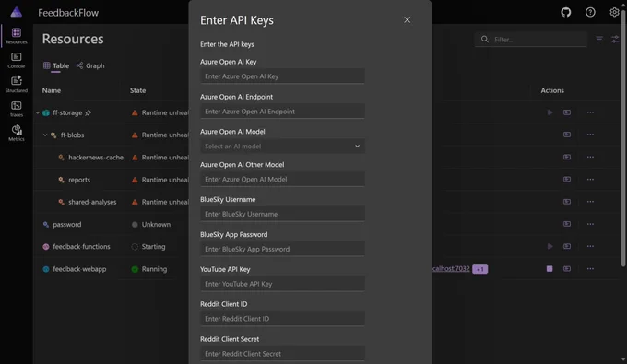This screenshot has width=627, height=364.
Task: Click the resources Filter search box
Action: (x=531, y=39)
